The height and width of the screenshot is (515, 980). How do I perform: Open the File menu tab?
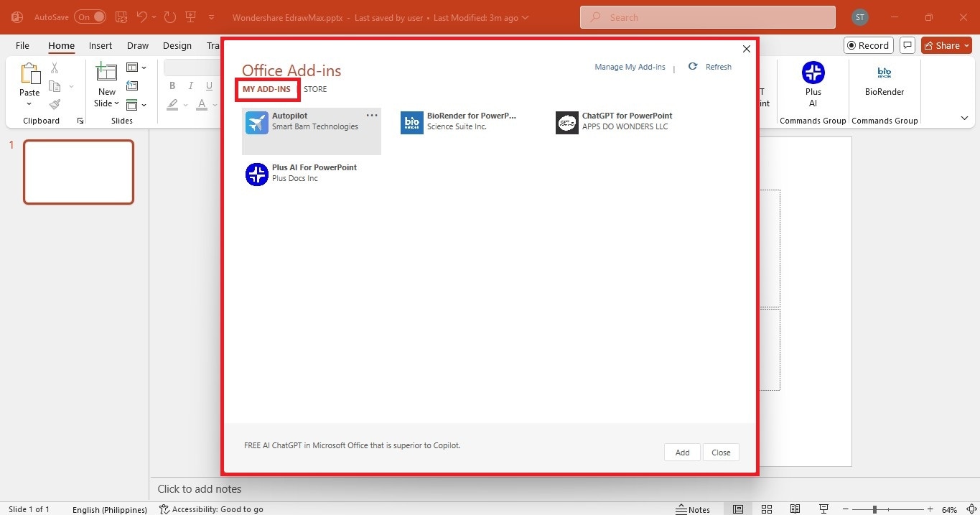[x=22, y=45]
